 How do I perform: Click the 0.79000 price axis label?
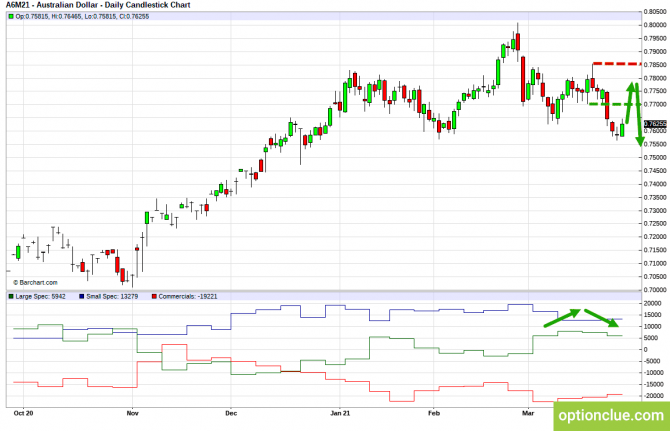655,52
